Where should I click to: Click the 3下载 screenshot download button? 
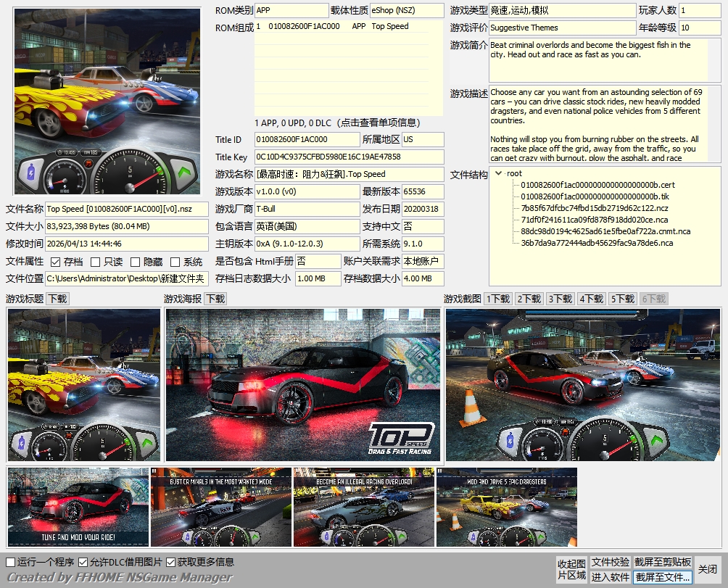(x=560, y=299)
